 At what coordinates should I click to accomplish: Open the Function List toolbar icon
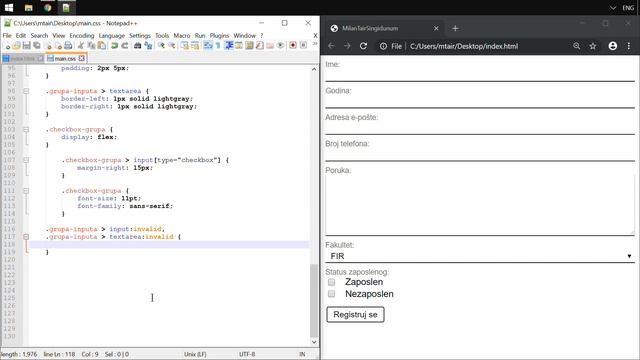coord(259,45)
